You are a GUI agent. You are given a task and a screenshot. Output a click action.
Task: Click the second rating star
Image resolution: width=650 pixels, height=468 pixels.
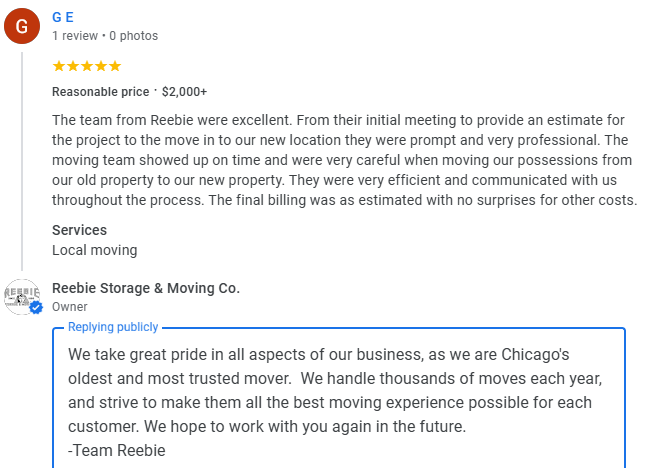(x=72, y=66)
